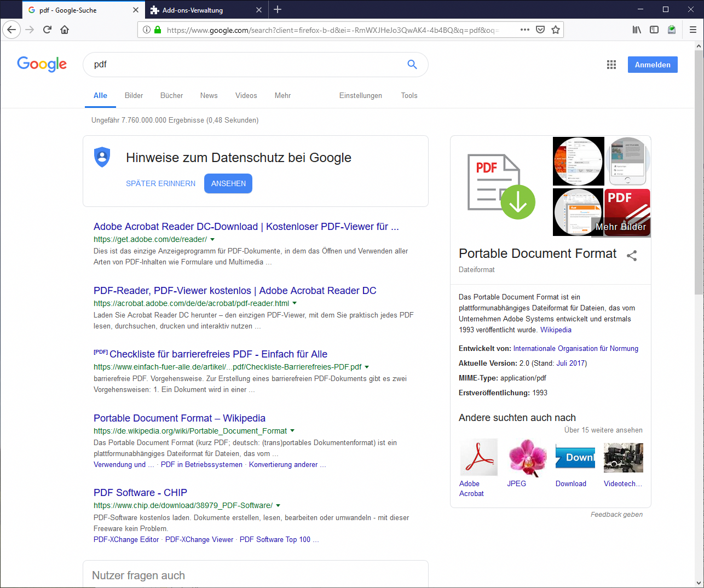Toggle the sidebar view icon
704x588 pixels.
(x=654, y=30)
